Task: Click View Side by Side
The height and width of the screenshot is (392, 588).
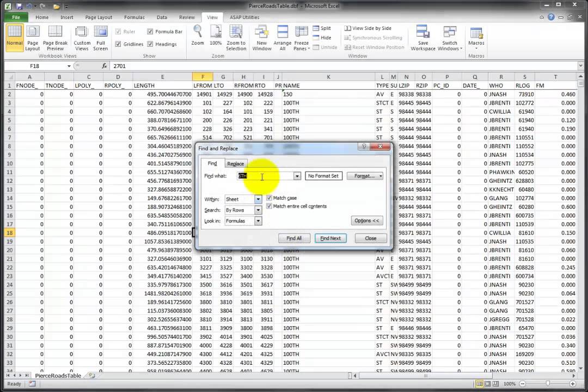Action: (368, 28)
